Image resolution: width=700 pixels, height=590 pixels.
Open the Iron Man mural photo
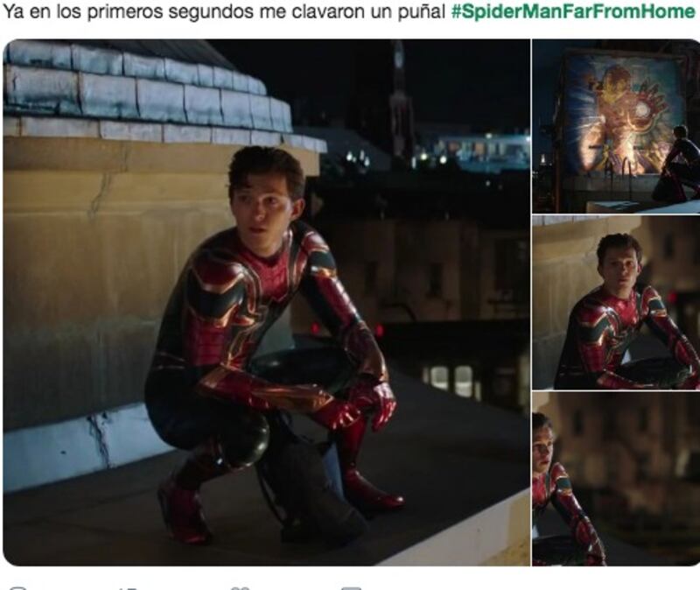[x=616, y=125]
